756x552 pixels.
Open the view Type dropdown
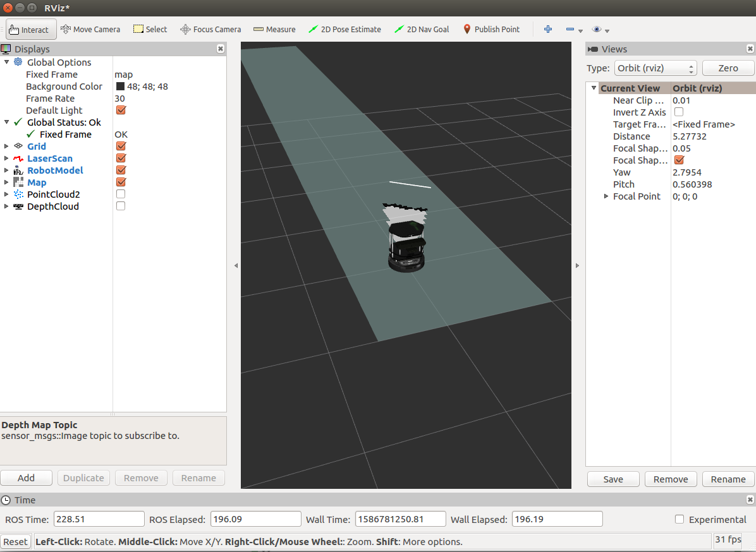click(655, 68)
